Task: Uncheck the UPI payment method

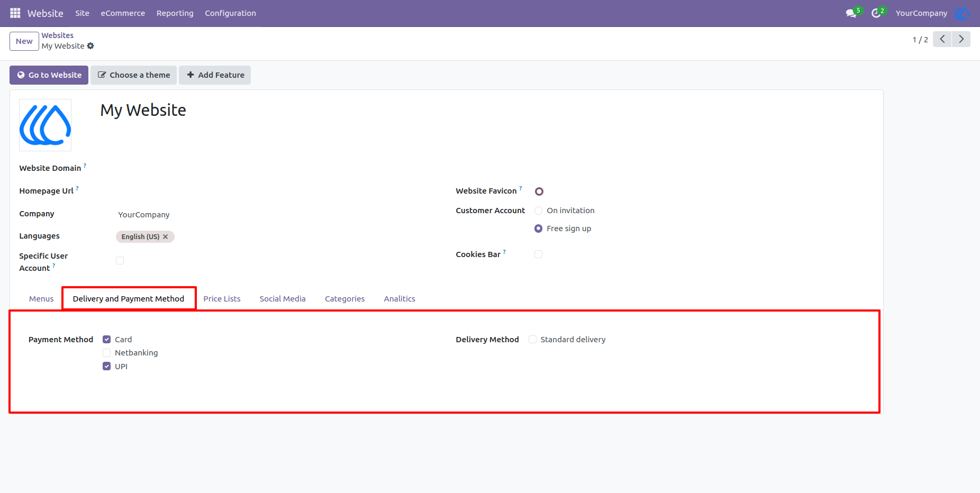Action: pyautogui.click(x=107, y=367)
